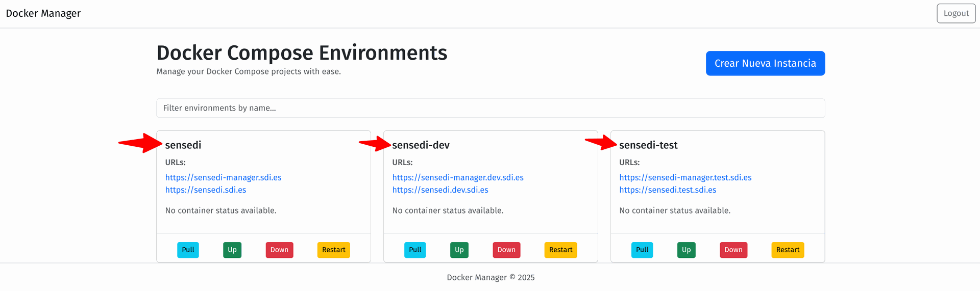
Task: Focus the Filter environments by name field
Action: coord(490,108)
